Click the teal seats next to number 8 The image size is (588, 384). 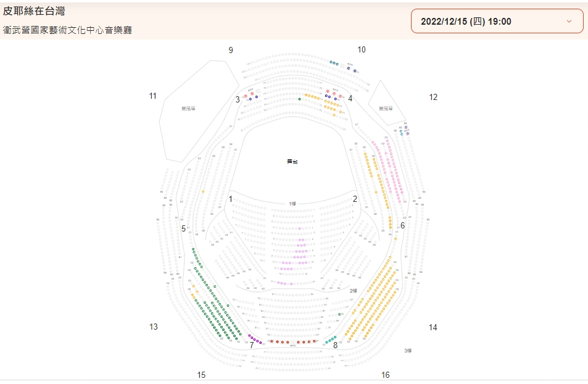330,340
